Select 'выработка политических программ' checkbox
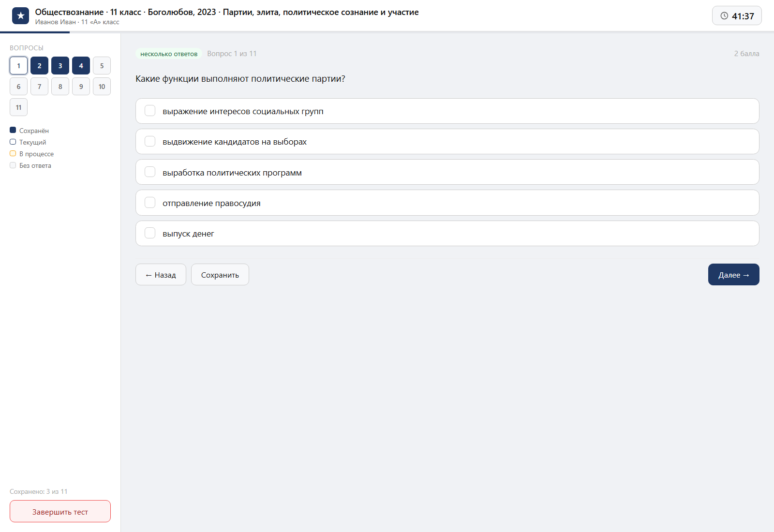Screen dimensions: 774x532 (x=150, y=172)
